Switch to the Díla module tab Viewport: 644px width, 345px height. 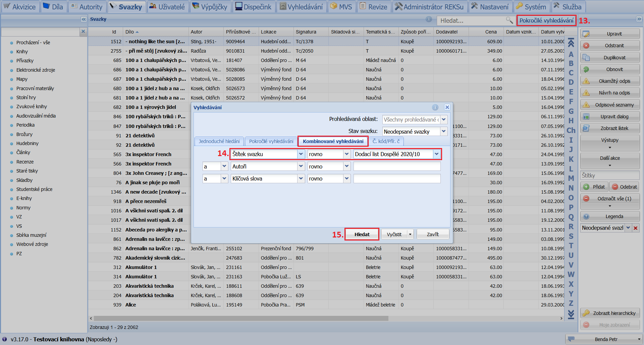[x=54, y=7]
